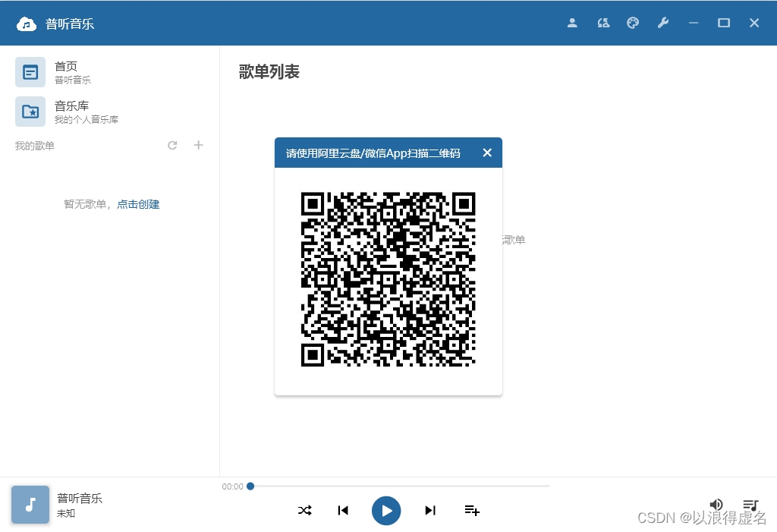Click the playback progress slider handle
The width and height of the screenshot is (777, 532).
pos(250,486)
